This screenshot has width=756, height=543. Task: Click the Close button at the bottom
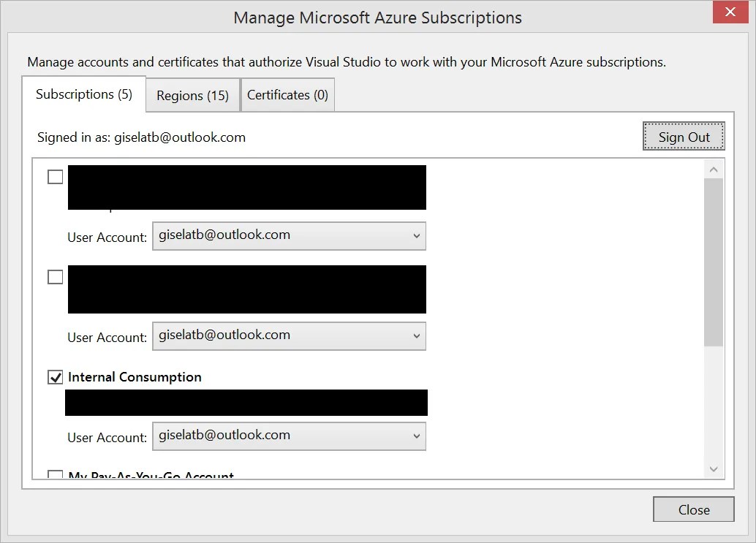coord(693,509)
